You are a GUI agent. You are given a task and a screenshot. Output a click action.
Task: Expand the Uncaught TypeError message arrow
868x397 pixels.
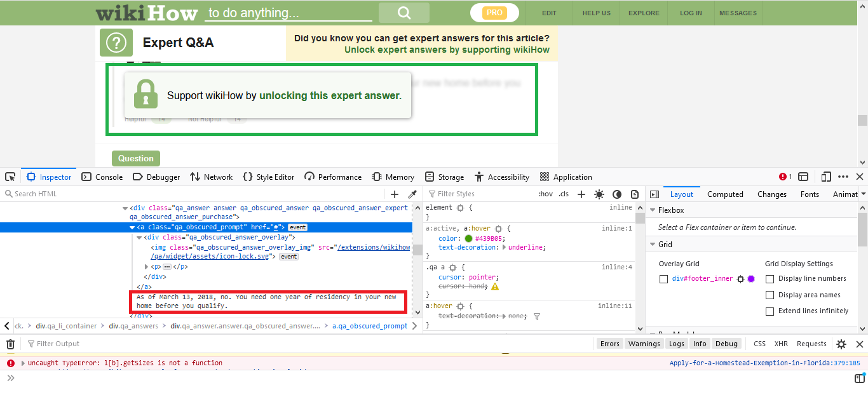tap(24, 363)
